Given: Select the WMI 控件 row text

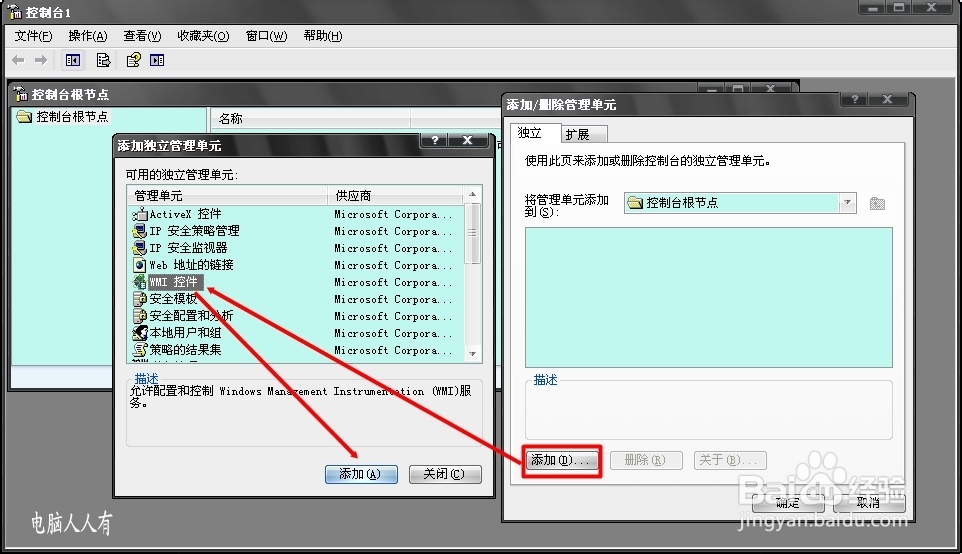Looking at the screenshot, I should pyautogui.click(x=174, y=282).
